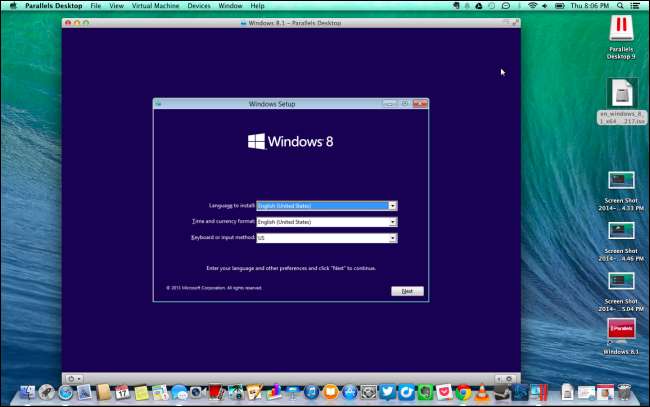Open the Language to install dropdown
The height and width of the screenshot is (407, 650).
coord(327,206)
